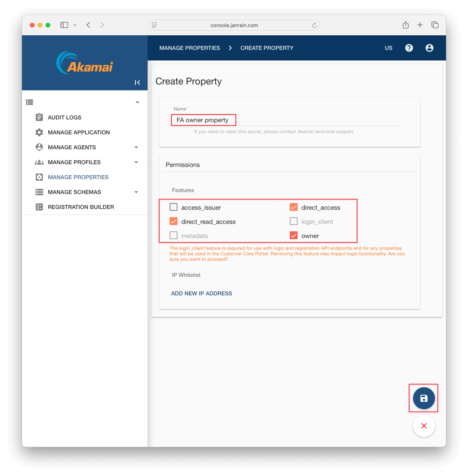Click the Manage Properties gear icon
468x476 pixels.
[x=39, y=177]
